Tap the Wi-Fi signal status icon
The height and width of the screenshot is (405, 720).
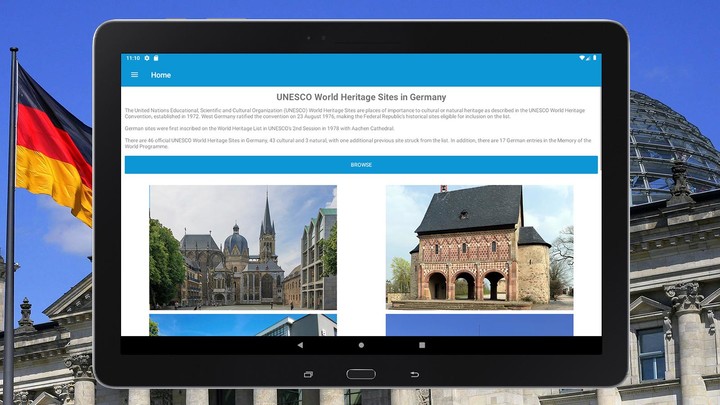(x=582, y=58)
